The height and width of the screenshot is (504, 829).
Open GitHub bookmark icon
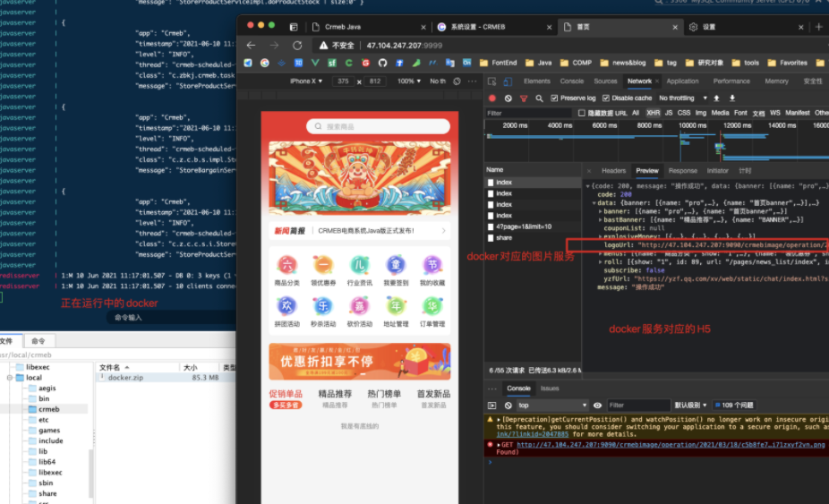click(x=382, y=63)
